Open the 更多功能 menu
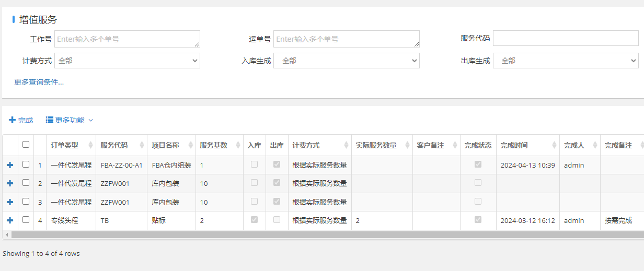 (x=70, y=120)
